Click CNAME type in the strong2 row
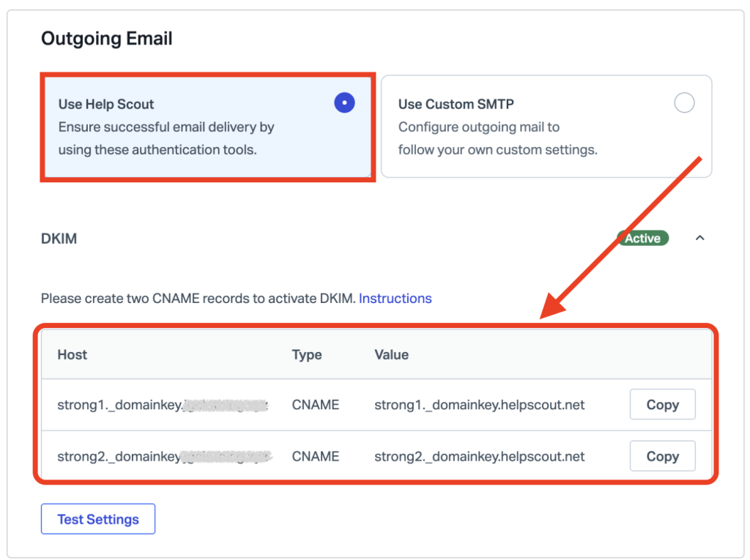The width and height of the screenshot is (750, 560). pyautogui.click(x=315, y=456)
